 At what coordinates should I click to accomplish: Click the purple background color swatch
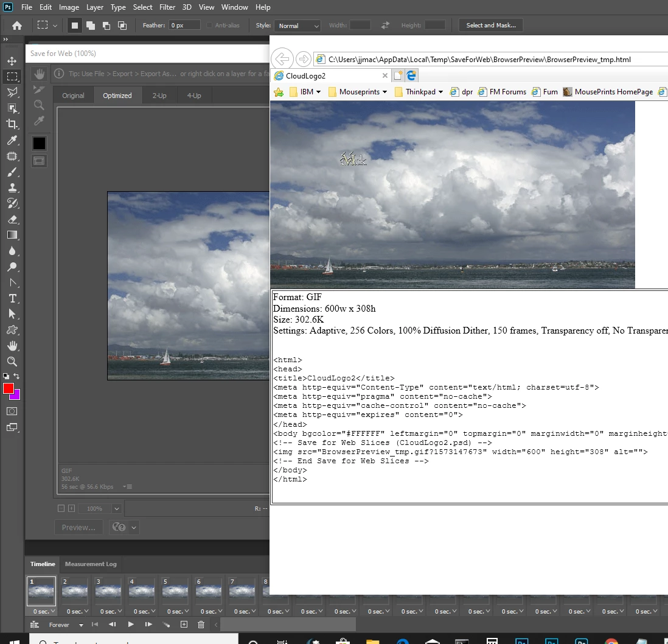point(16,397)
